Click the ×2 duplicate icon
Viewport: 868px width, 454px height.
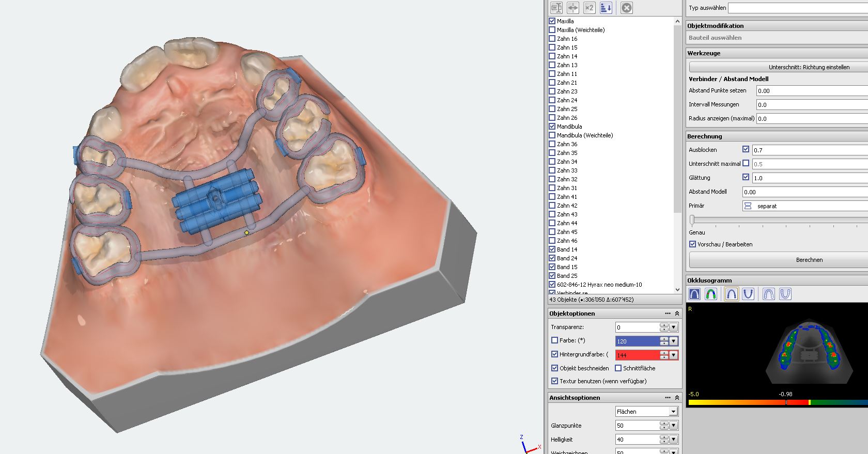click(x=590, y=8)
